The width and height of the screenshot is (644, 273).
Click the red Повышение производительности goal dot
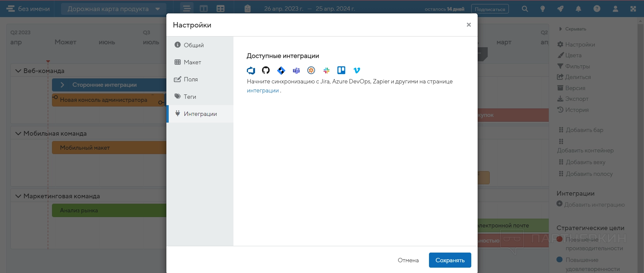point(559,239)
